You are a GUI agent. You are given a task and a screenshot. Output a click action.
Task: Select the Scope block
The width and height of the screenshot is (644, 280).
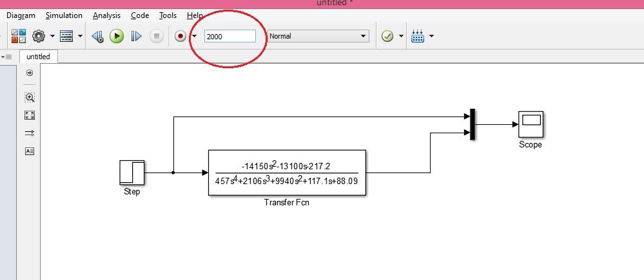pyautogui.click(x=531, y=124)
